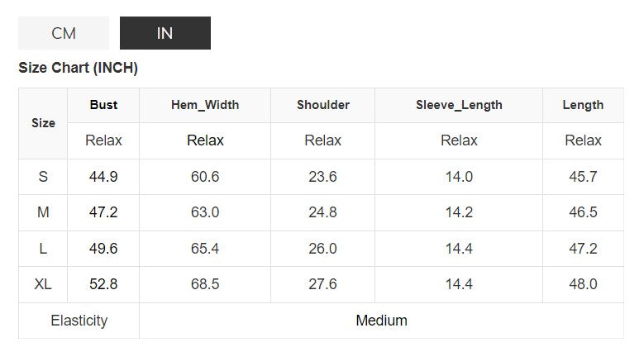Viewport: 644px width, 347px height.
Task: Click the Size Chart (INCH) heading
Action: point(78,69)
